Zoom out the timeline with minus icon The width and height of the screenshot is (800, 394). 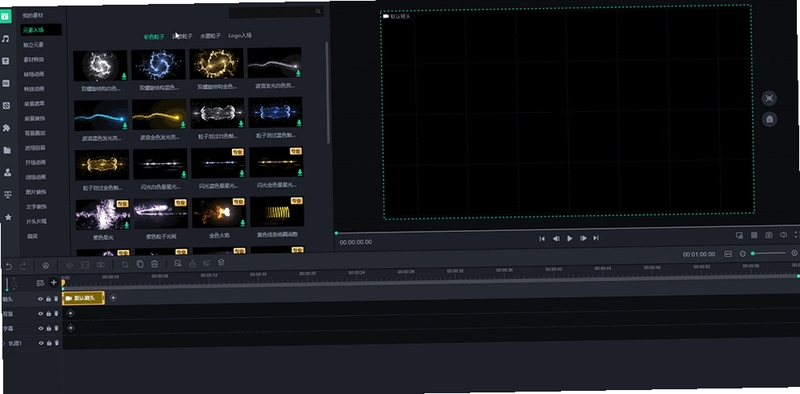click(743, 254)
